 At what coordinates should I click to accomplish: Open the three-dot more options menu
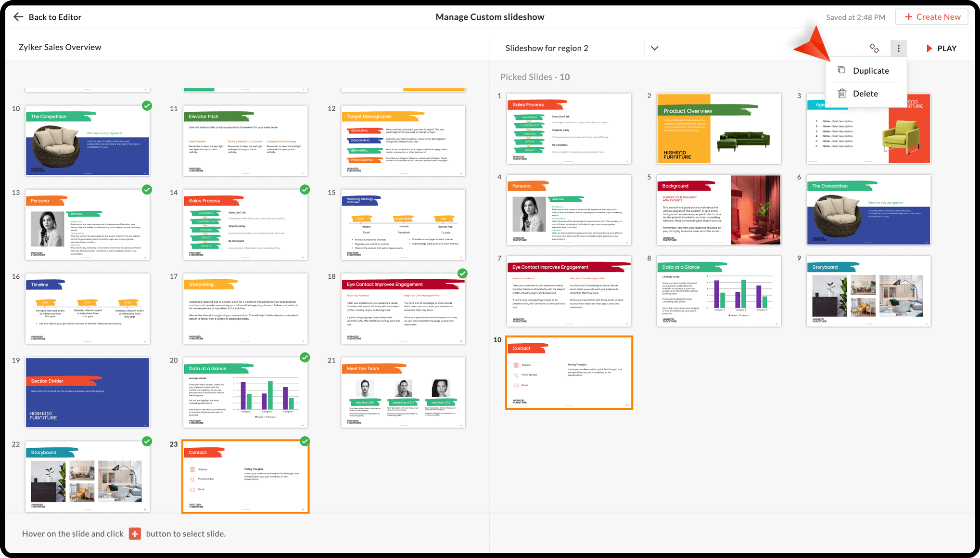click(x=898, y=48)
